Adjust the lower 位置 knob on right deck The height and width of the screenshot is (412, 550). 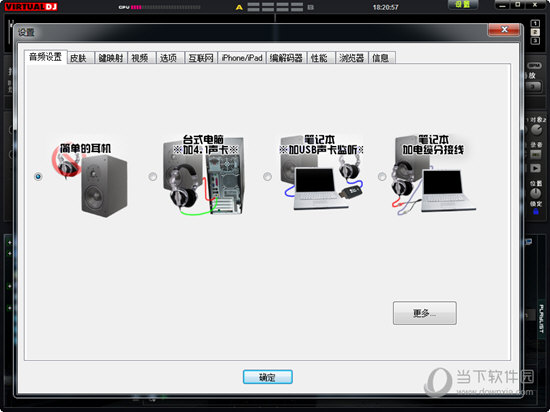tap(535, 193)
